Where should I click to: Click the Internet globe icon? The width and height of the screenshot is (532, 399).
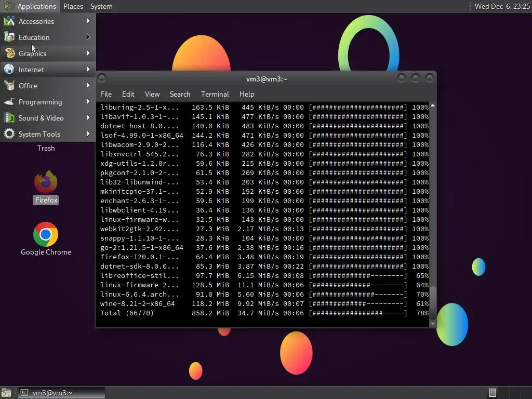(x=9, y=69)
